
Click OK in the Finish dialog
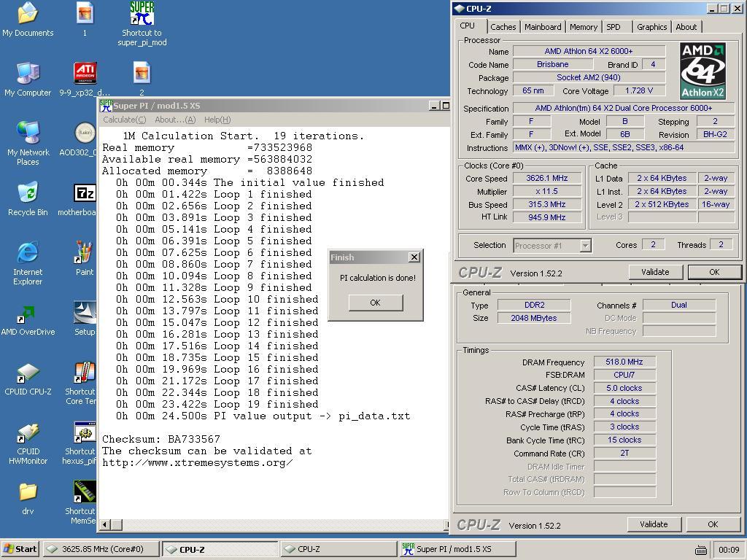tap(376, 303)
